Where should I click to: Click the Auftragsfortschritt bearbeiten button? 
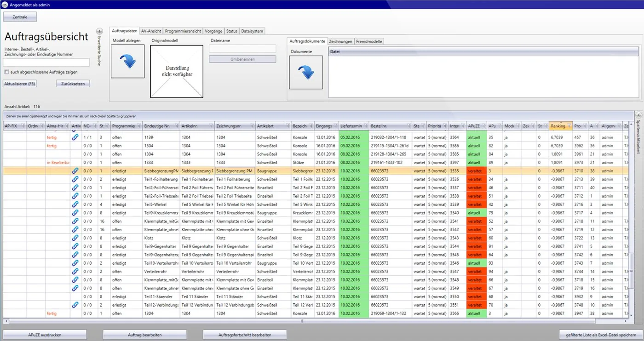click(x=245, y=335)
